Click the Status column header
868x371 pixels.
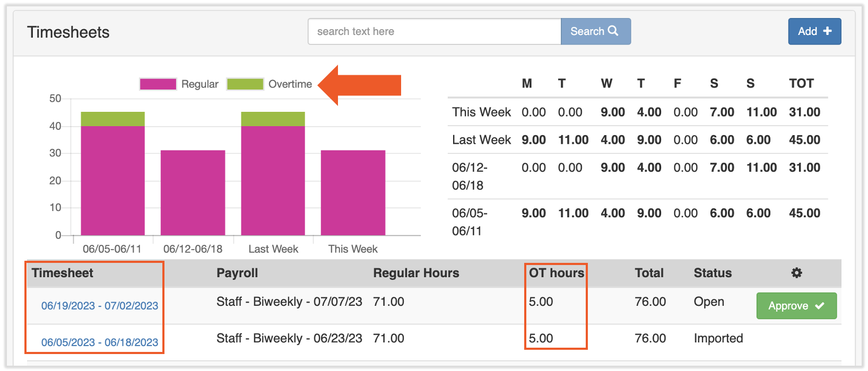coord(713,273)
